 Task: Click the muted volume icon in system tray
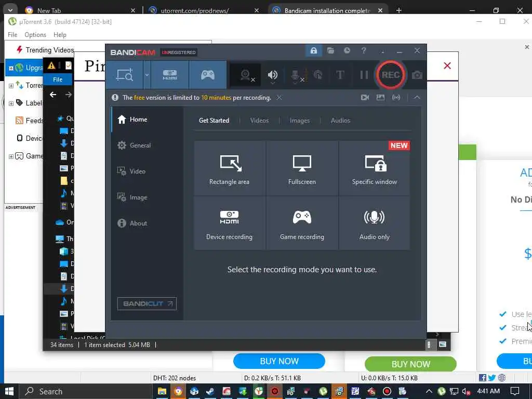coord(467,392)
